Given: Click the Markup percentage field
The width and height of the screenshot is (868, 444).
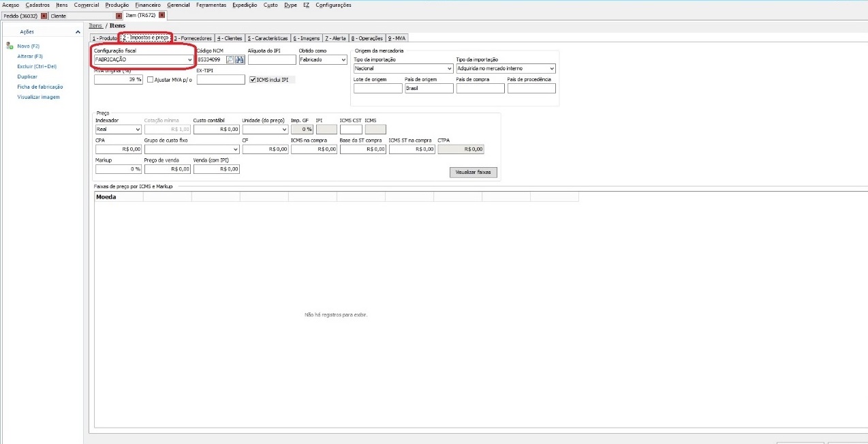Looking at the screenshot, I should click(x=119, y=169).
